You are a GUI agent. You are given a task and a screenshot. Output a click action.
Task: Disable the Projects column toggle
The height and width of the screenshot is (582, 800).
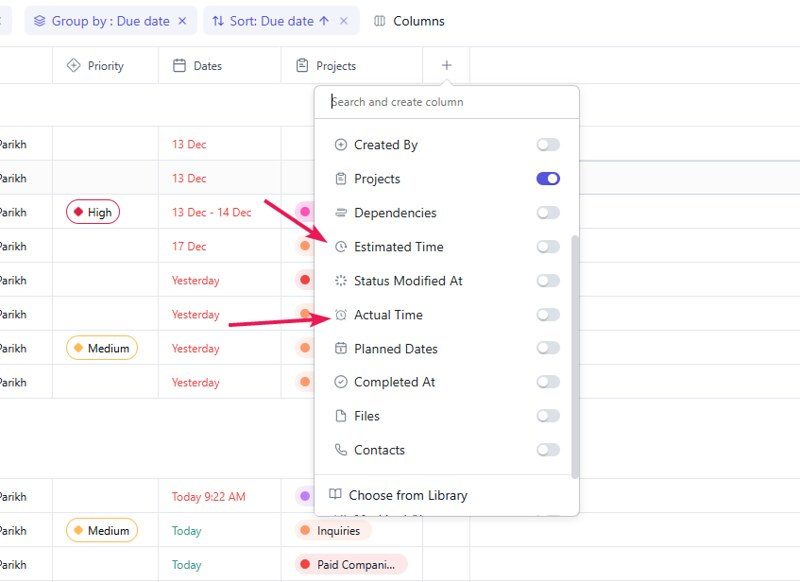point(547,179)
